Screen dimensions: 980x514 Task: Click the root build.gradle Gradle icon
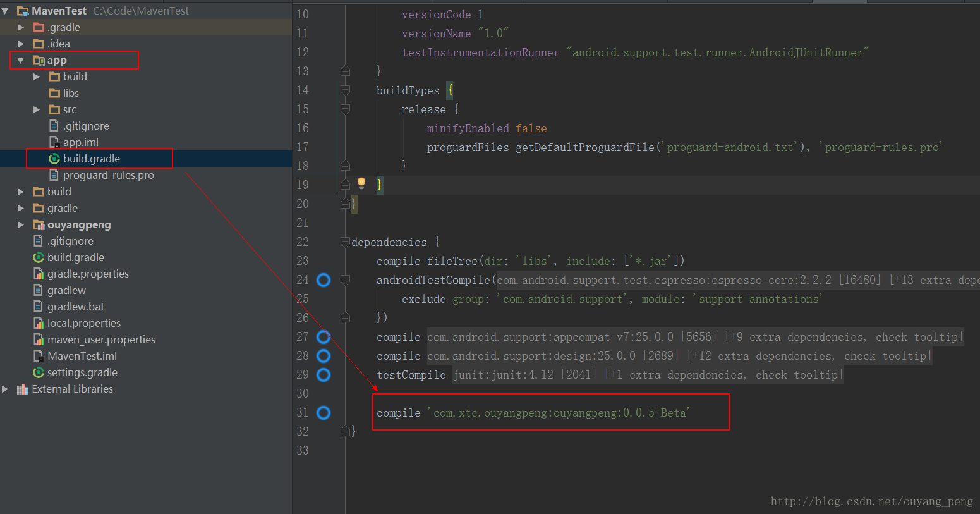pos(39,257)
